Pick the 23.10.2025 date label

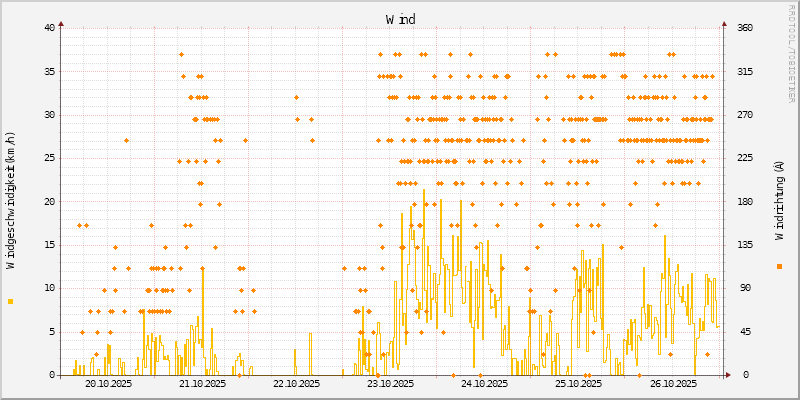click(390, 384)
